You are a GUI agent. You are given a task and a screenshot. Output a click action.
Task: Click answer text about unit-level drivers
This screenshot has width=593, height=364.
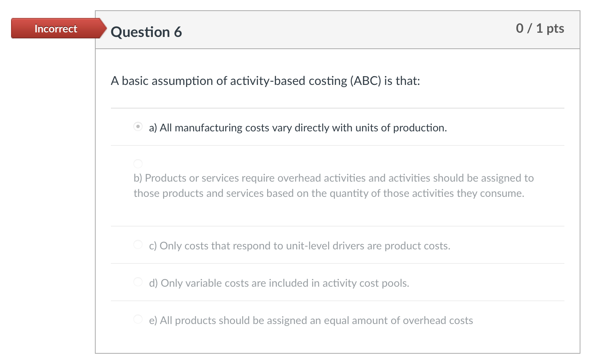coord(300,246)
